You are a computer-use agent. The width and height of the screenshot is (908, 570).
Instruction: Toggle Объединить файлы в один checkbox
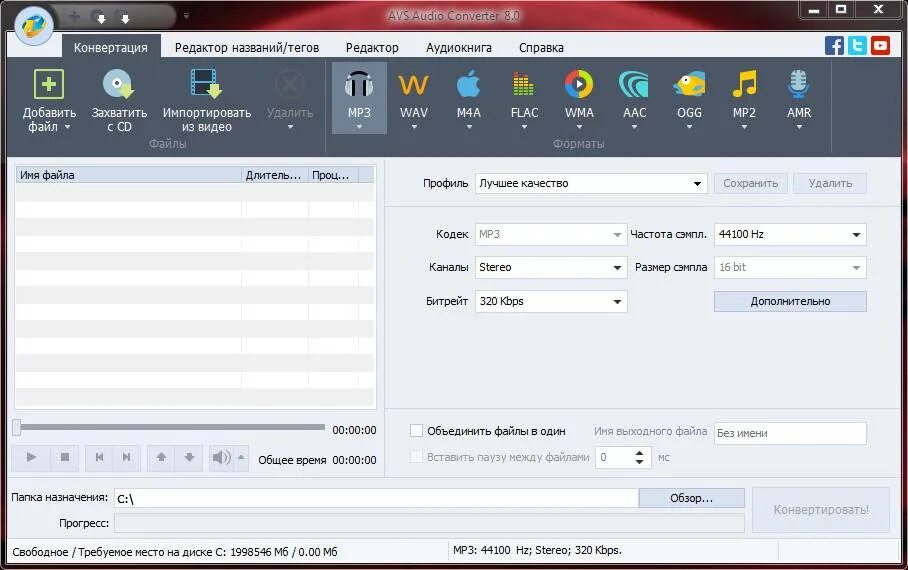(416, 431)
